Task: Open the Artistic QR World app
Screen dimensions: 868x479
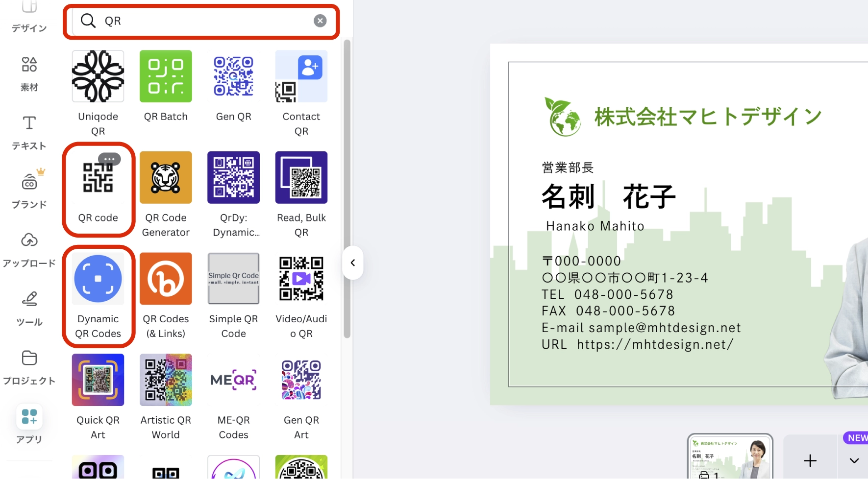Action: (x=166, y=398)
